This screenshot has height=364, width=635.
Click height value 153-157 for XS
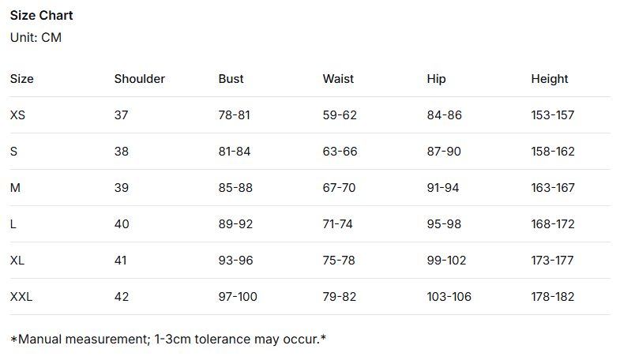click(x=552, y=115)
